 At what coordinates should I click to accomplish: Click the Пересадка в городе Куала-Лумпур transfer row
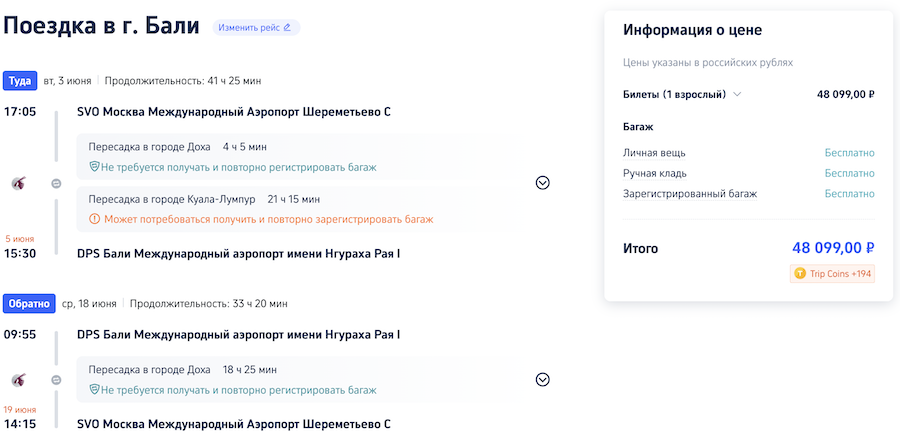[x=300, y=199]
